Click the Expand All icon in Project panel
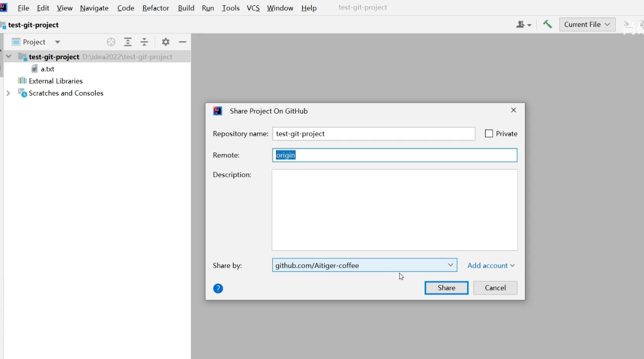Screen dimensions: 644x359 click(x=128, y=42)
